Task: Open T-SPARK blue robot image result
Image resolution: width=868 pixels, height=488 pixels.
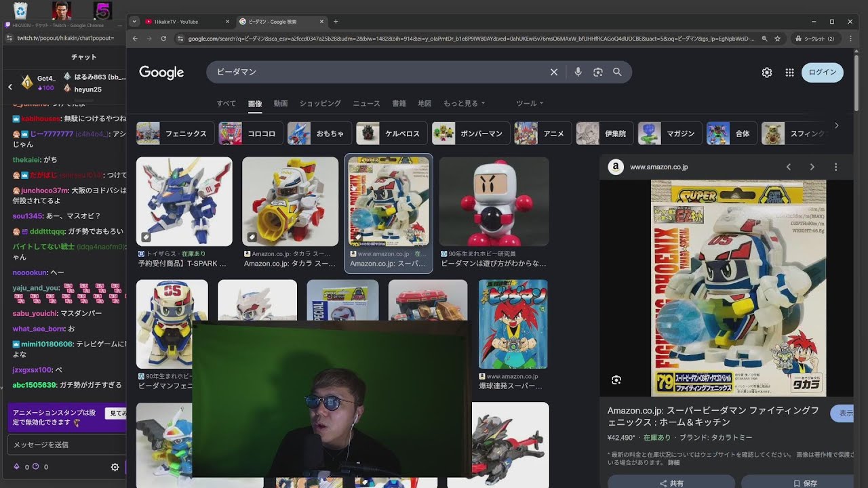Action: (184, 201)
